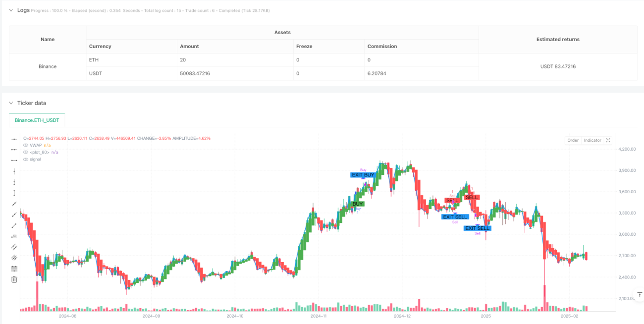Toggle plot_80 indicator visibility eye
644x324 pixels.
(26, 152)
